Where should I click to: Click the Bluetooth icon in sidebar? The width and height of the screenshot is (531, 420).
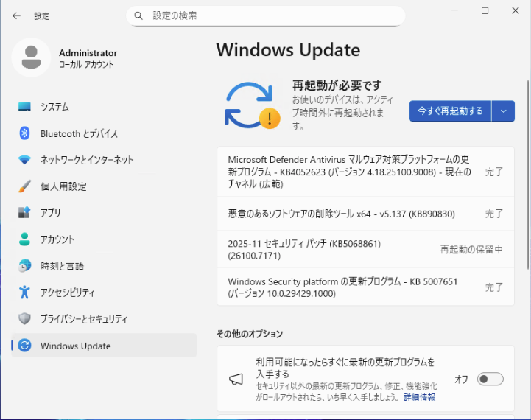click(25, 133)
